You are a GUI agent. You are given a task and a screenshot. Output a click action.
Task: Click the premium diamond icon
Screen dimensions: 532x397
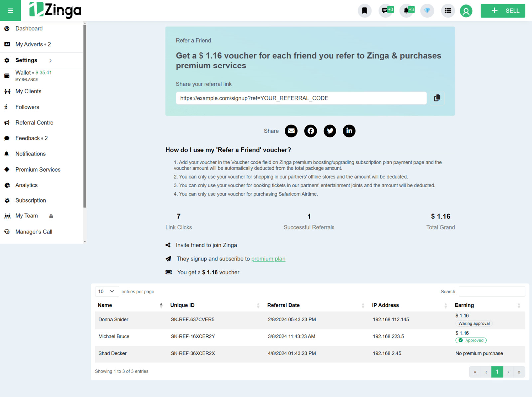pyautogui.click(x=427, y=10)
